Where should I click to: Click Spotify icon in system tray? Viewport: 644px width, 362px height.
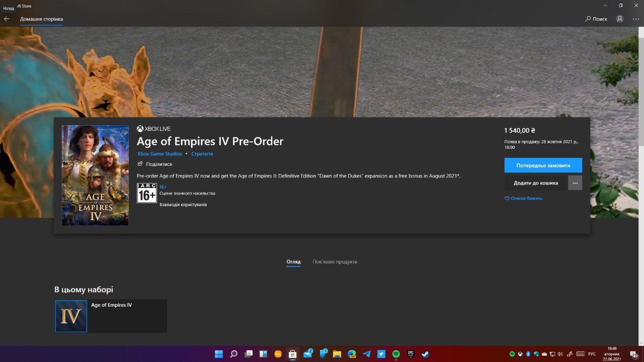click(x=512, y=354)
